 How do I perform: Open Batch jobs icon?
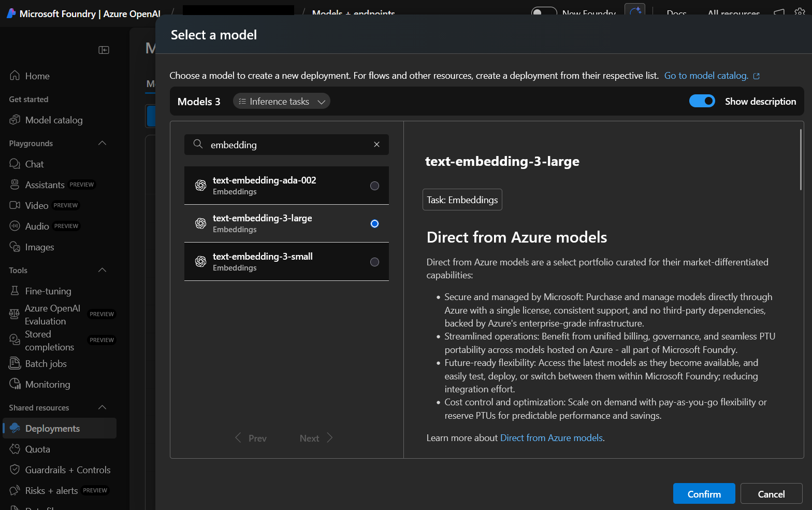point(15,363)
